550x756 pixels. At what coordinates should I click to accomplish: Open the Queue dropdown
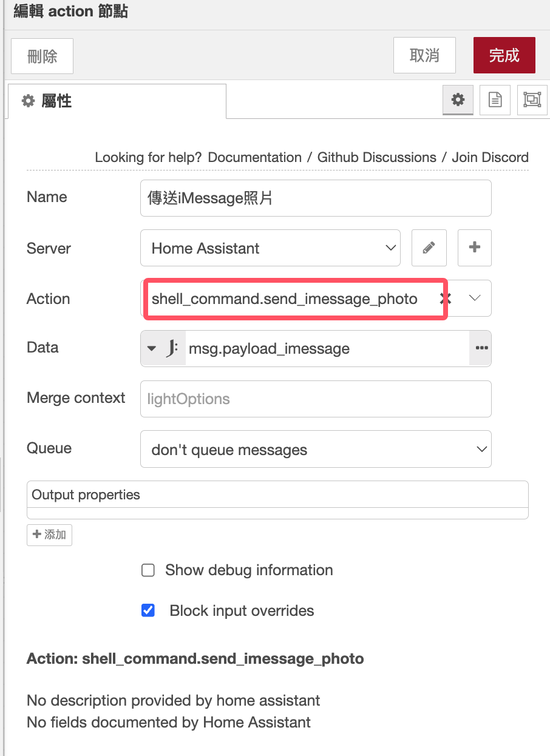316,450
